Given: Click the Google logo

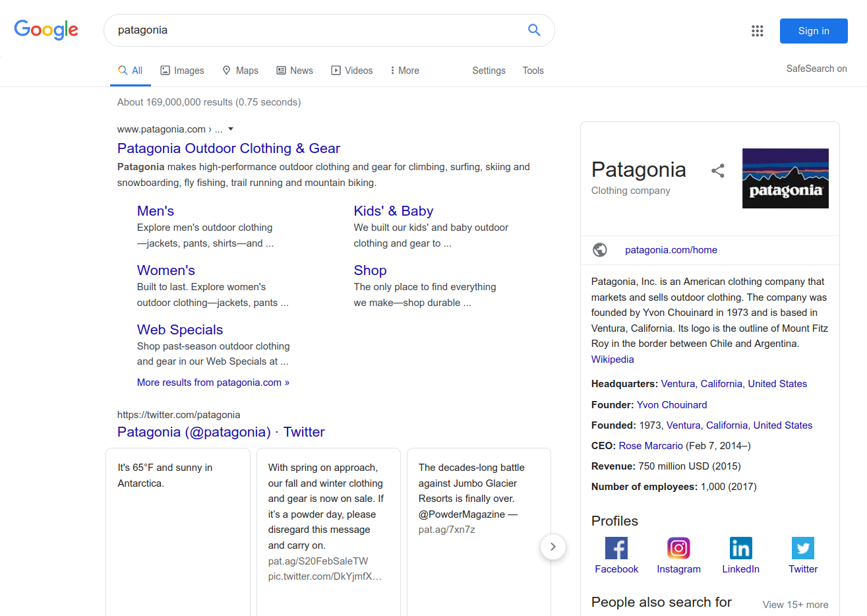Looking at the screenshot, I should pos(46,30).
